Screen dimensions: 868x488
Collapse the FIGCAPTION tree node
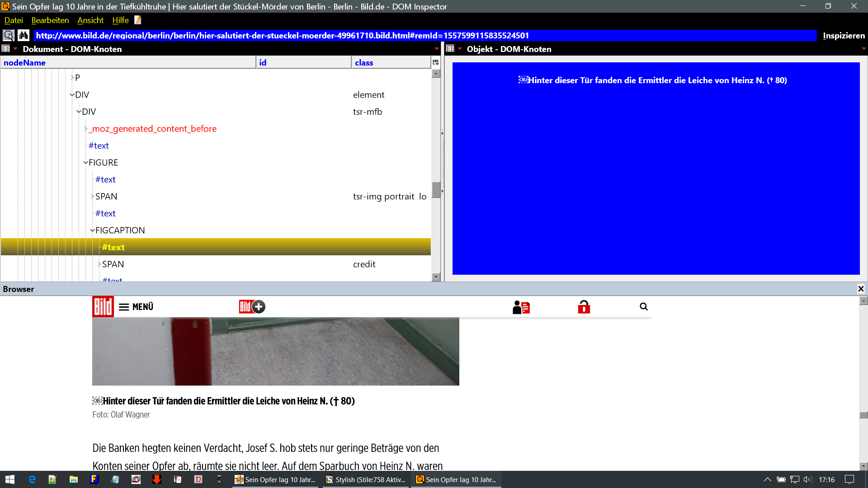point(92,230)
